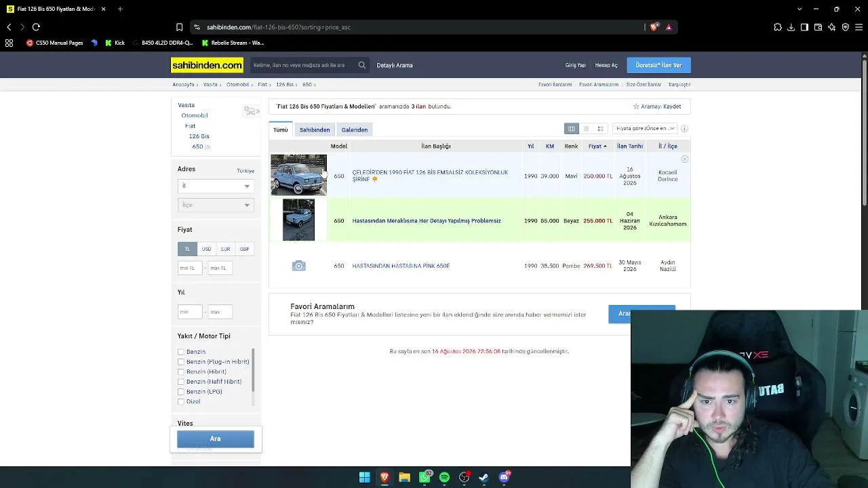Switch to the Sahibinden tab

click(315, 129)
